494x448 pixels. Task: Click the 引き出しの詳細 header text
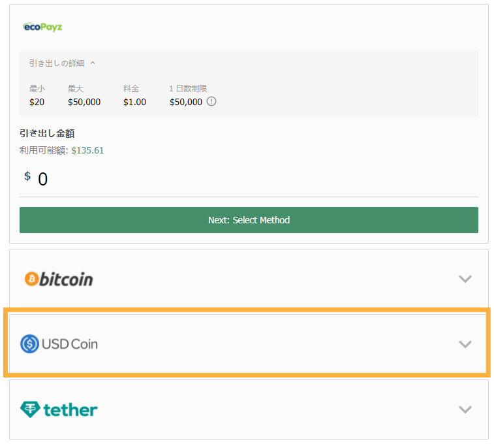pos(57,63)
